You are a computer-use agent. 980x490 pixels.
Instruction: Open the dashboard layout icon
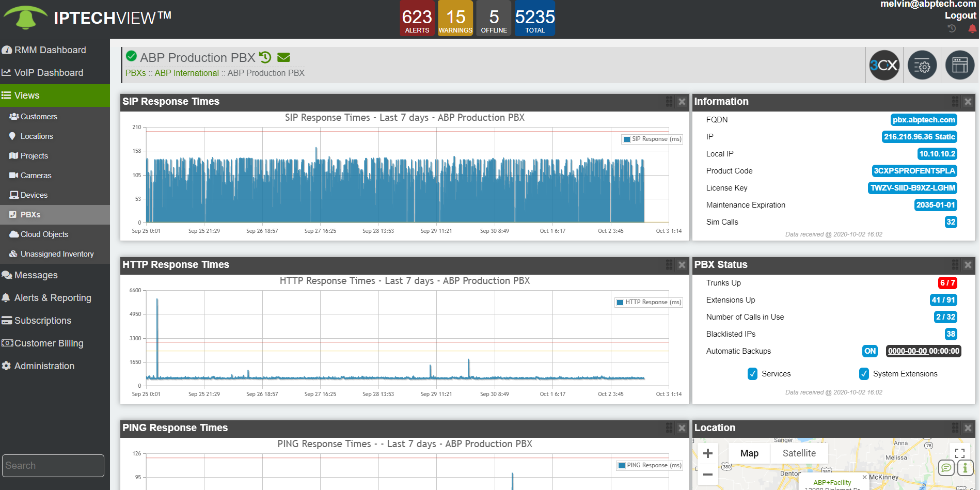click(x=960, y=65)
